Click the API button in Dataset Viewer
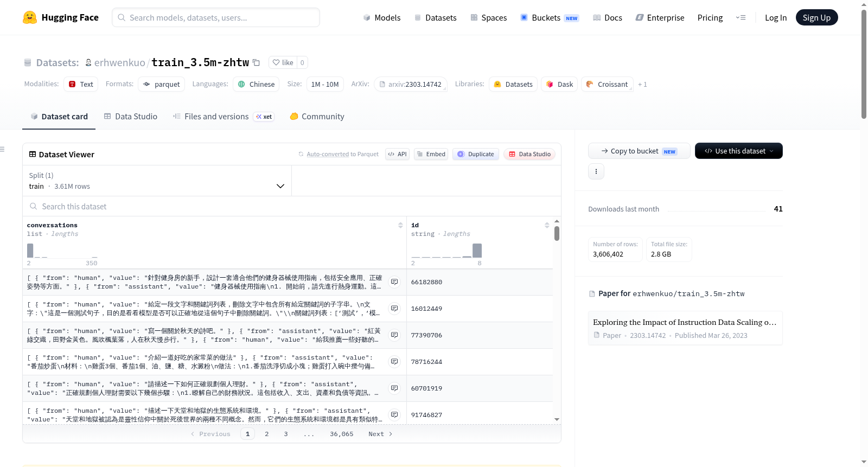 coord(397,154)
